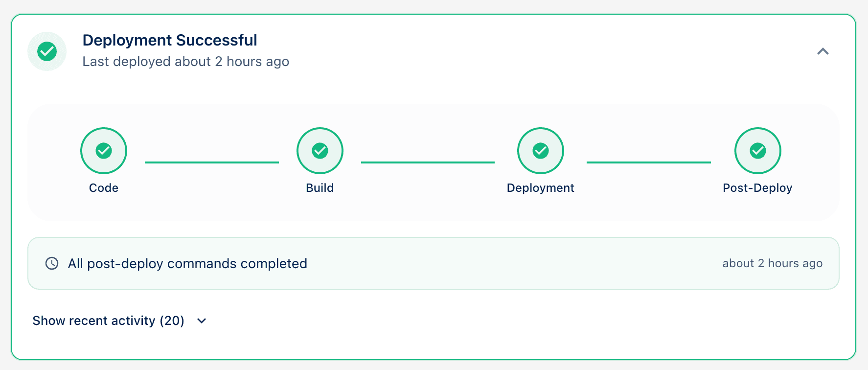Screen dimensions: 868x370
Task: Click the about 2 hours ago timestamp
Action: click(x=772, y=263)
